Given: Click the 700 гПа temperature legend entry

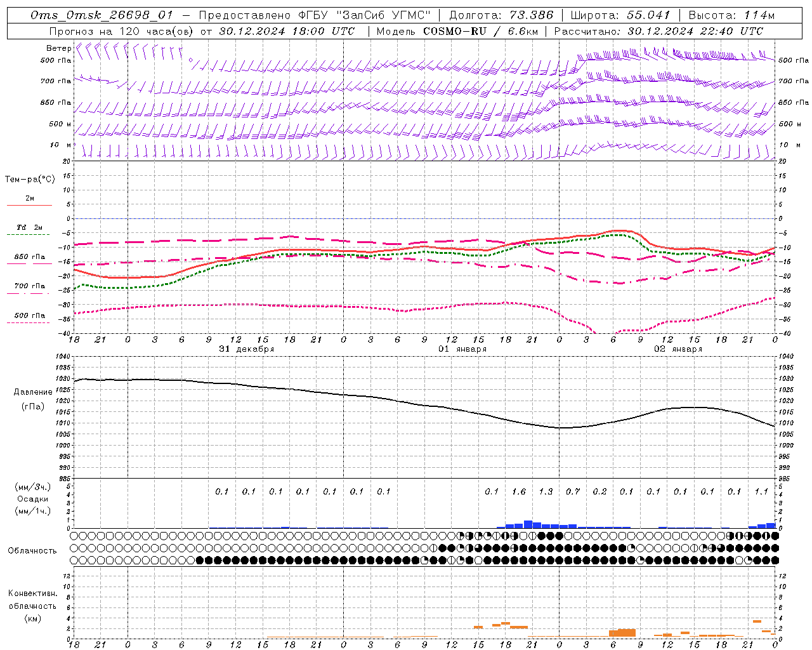Looking at the screenshot, I should coord(30,286).
